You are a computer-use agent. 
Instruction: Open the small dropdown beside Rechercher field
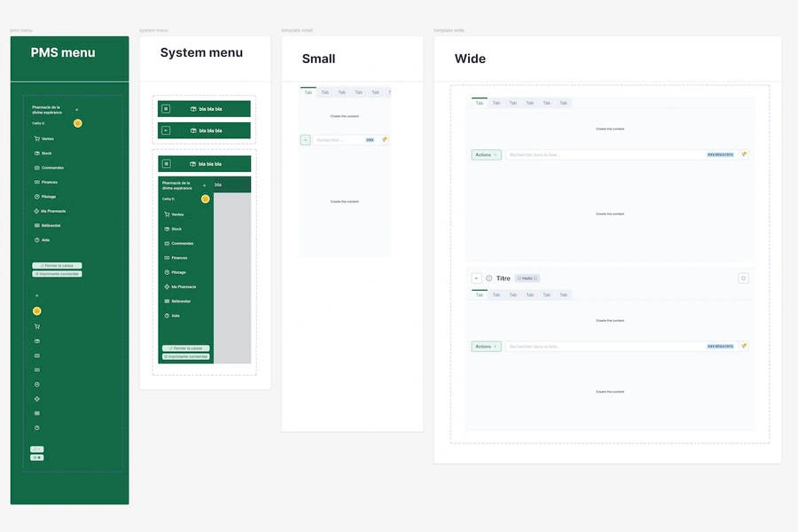click(x=305, y=139)
